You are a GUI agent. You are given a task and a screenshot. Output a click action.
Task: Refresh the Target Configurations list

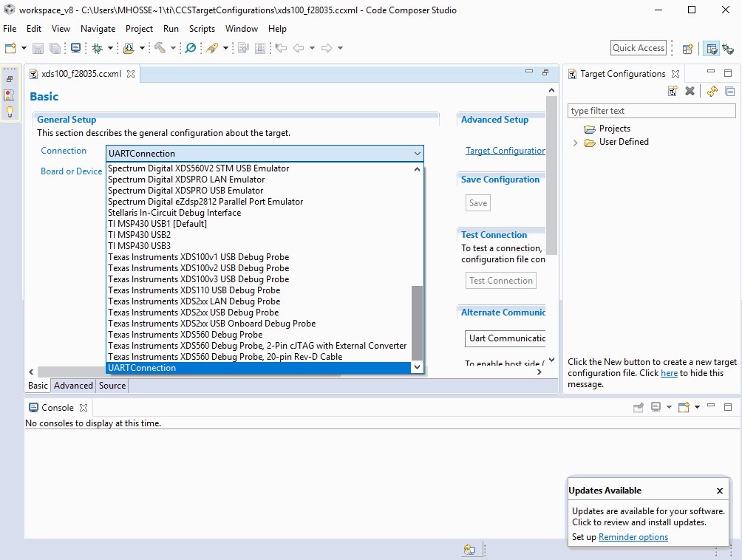(712, 91)
